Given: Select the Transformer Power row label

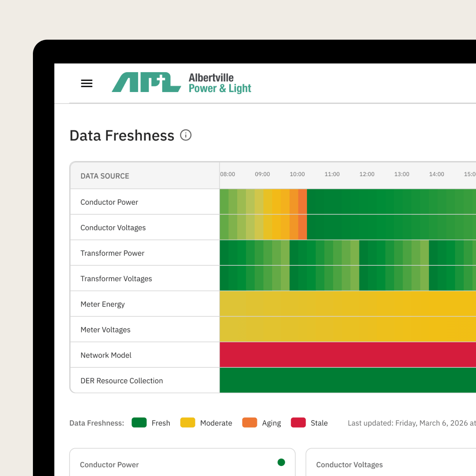Looking at the screenshot, I should point(112,253).
